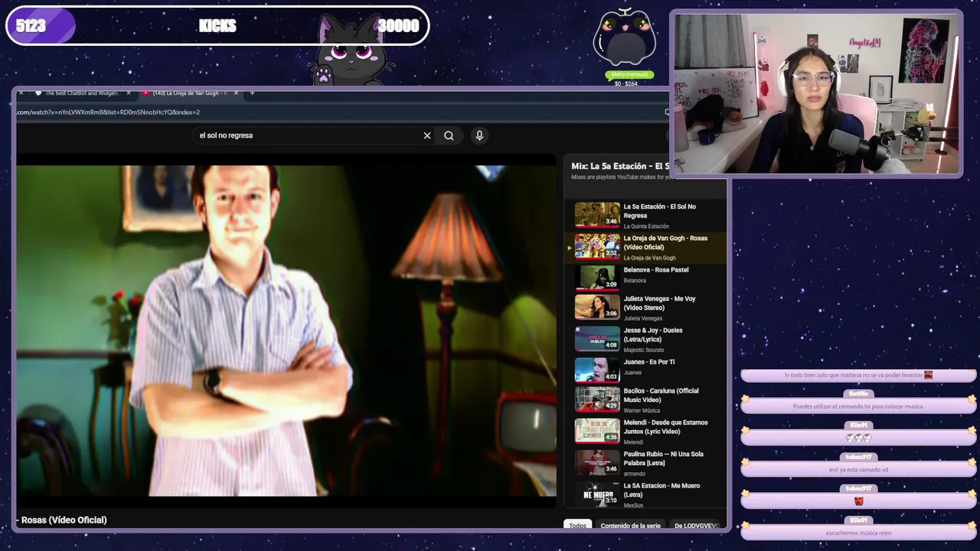Click the black cat mascot on kicks bar
Image resolution: width=980 pixels, height=551 pixels.
[x=352, y=52]
